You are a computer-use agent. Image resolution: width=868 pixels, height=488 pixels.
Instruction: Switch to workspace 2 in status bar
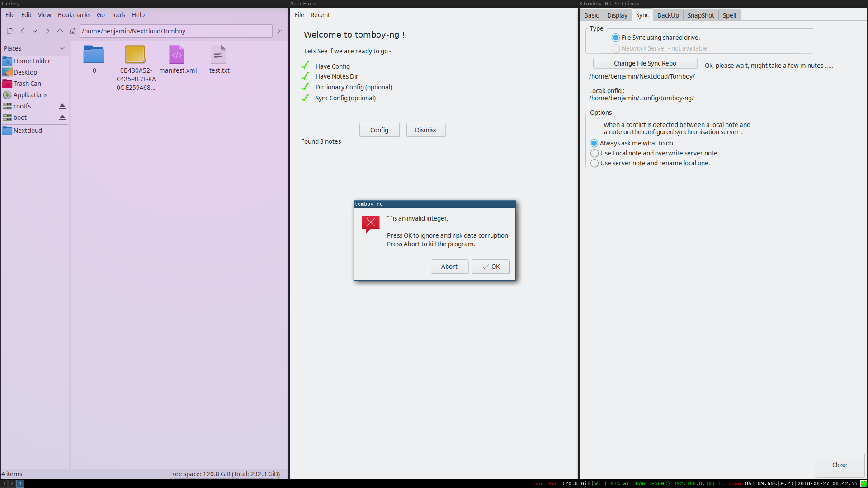coord(12,483)
